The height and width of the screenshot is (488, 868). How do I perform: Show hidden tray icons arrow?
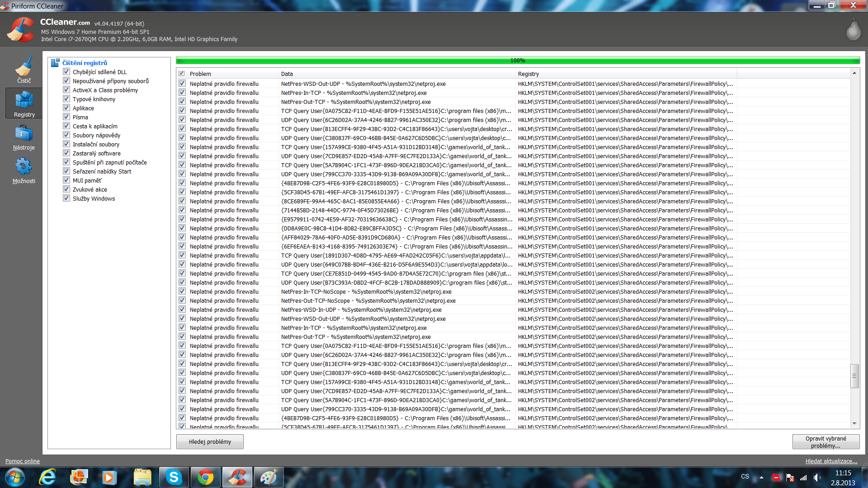click(x=761, y=477)
